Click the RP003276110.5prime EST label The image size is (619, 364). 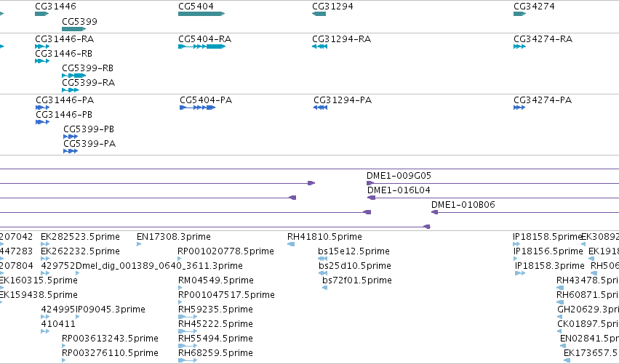(110, 353)
